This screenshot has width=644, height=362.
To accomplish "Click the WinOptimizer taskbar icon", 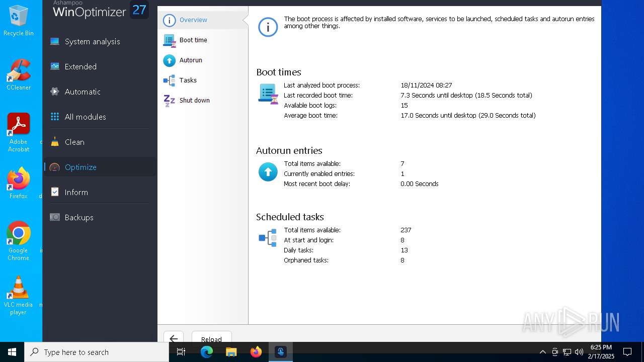I will click(281, 352).
